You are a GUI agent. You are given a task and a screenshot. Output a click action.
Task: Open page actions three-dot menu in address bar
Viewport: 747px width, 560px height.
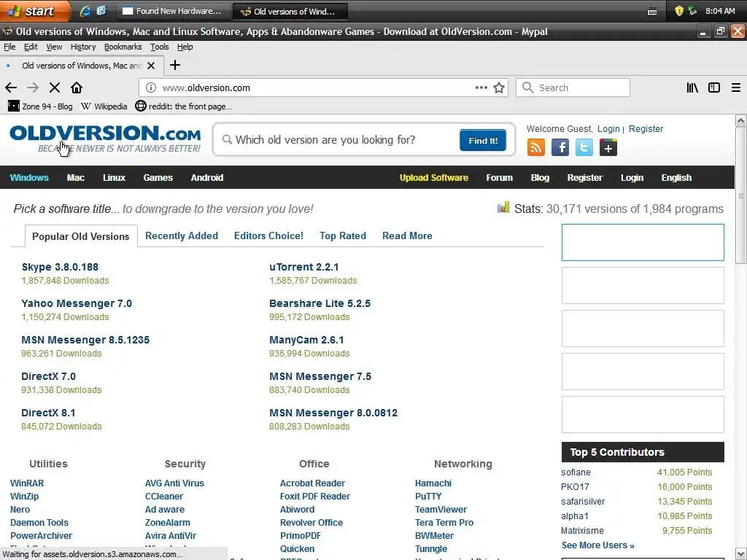[x=481, y=87]
